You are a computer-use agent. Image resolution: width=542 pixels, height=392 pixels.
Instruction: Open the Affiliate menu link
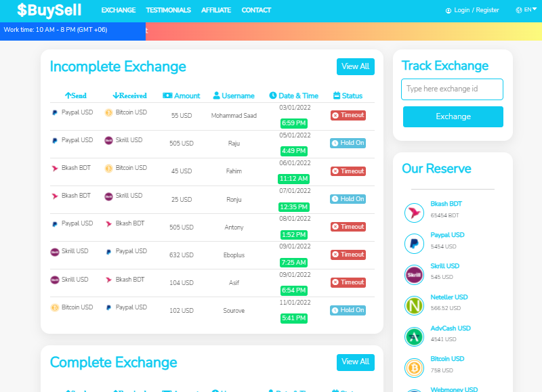pyautogui.click(x=216, y=10)
